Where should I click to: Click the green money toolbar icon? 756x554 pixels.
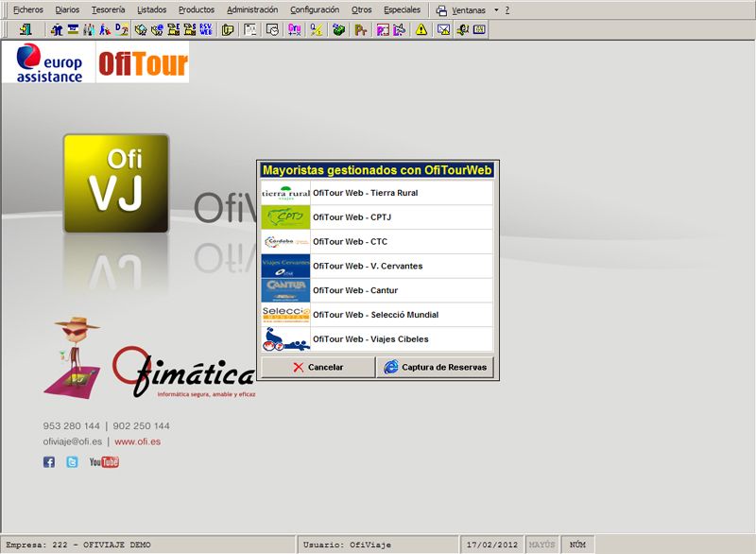tap(339, 30)
